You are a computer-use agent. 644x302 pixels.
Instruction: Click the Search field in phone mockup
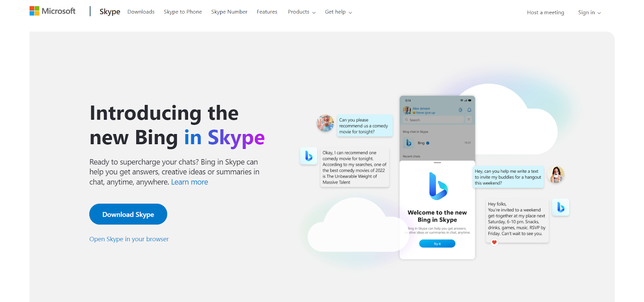pos(433,120)
